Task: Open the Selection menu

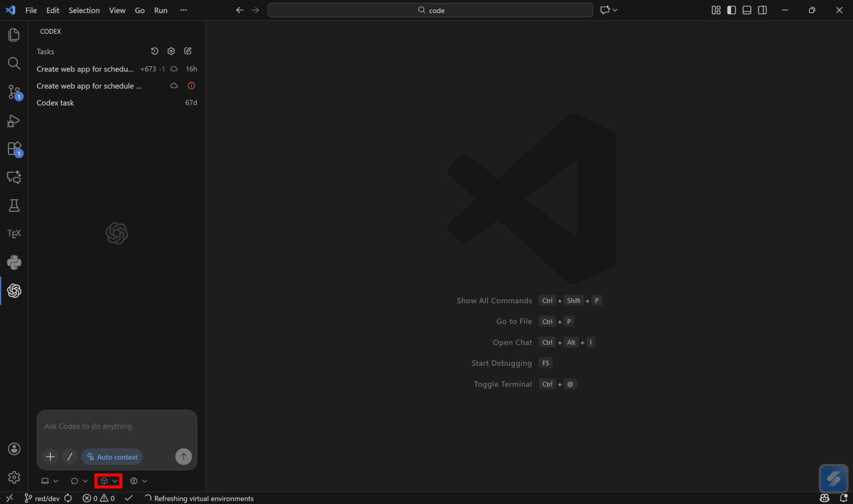Action: tap(84, 10)
